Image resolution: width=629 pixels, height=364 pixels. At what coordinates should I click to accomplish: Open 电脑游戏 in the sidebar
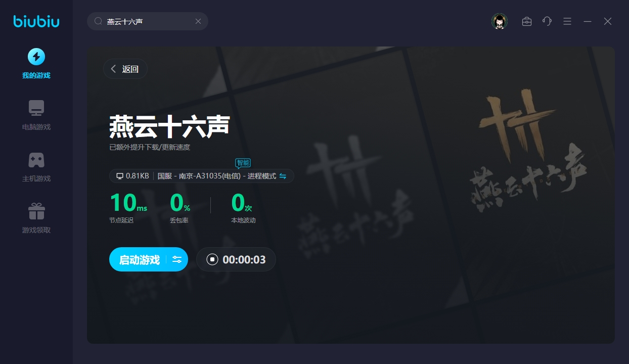(x=36, y=115)
